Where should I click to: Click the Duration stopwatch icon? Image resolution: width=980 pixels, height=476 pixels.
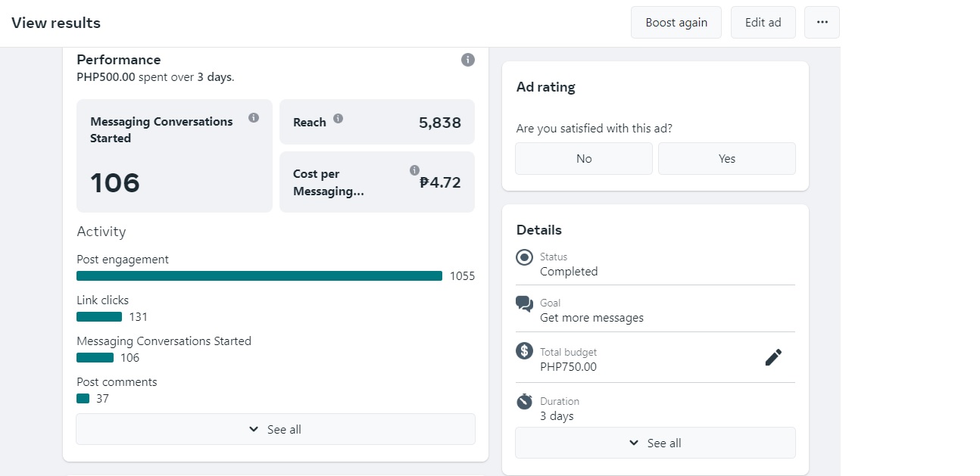coord(524,401)
